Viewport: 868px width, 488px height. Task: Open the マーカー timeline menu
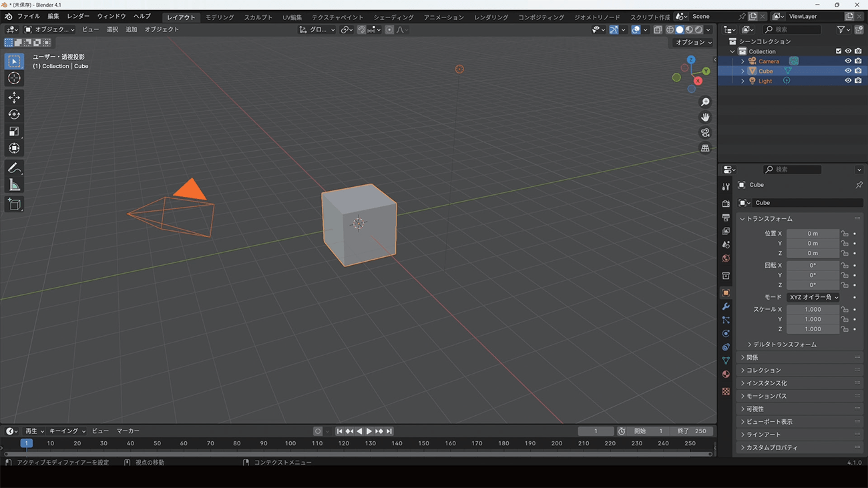click(128, 431)
